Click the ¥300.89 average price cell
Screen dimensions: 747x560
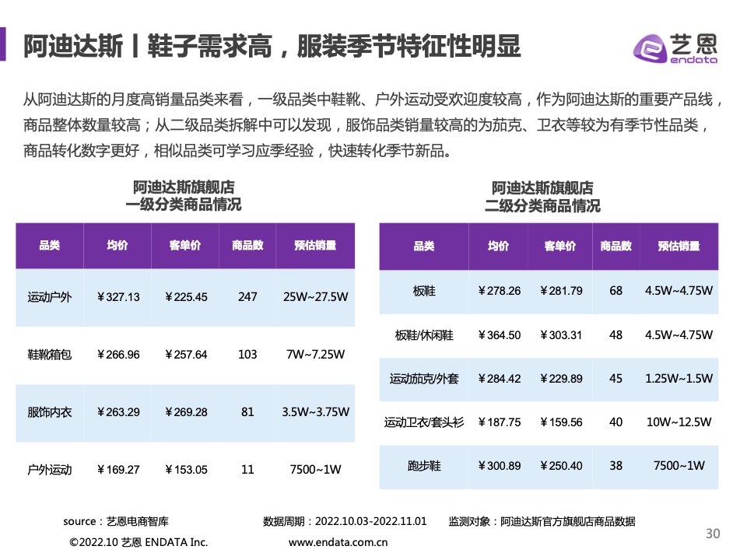[x=500, y=466]
